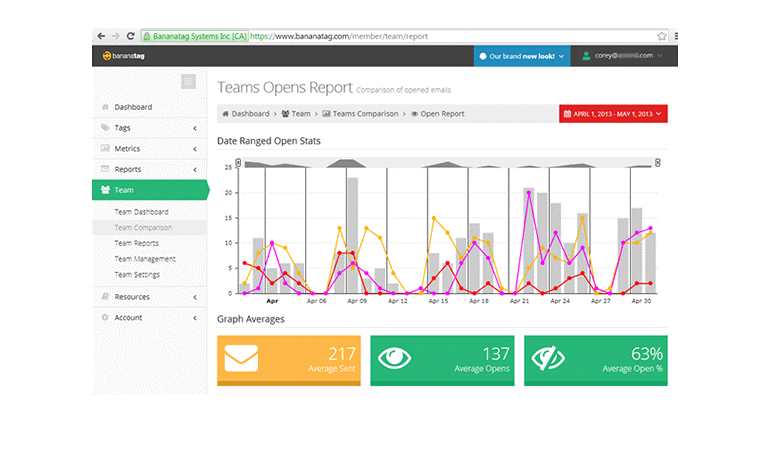Expand the Reports sidebar menu

(x=149, y=169)
